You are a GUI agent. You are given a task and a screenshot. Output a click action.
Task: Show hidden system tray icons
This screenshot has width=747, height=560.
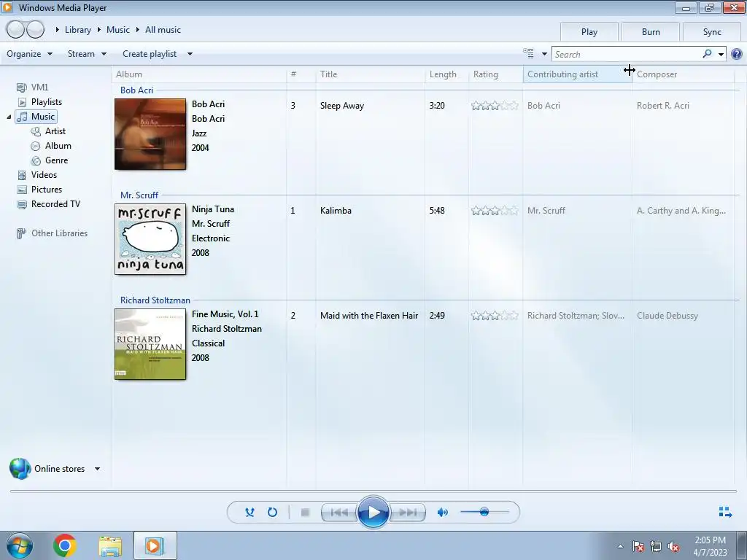coord(620,546)
